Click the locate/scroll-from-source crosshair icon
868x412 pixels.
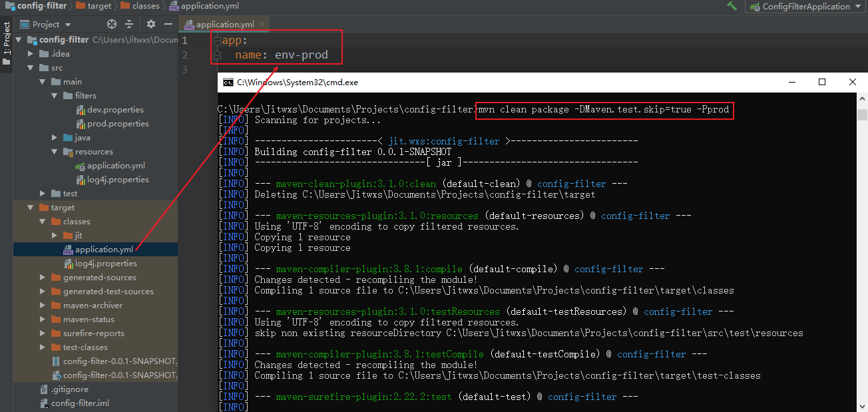[111, 24]
